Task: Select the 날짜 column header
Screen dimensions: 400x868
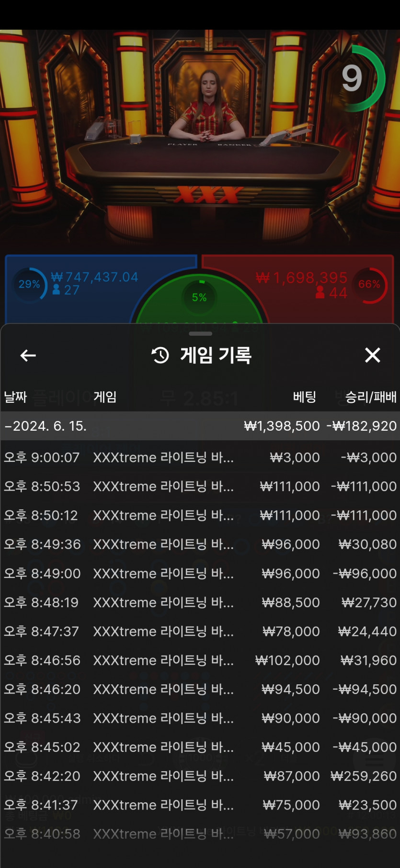Action: point(15,397)
